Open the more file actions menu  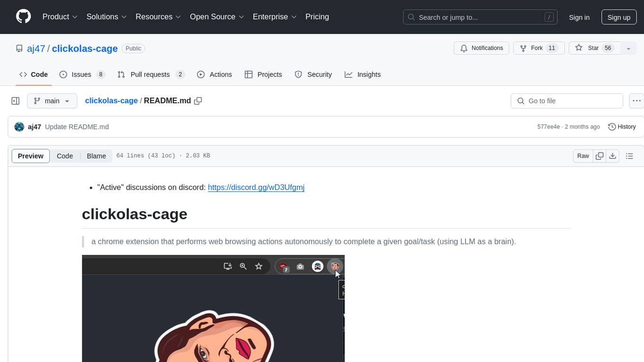[636, 101]
